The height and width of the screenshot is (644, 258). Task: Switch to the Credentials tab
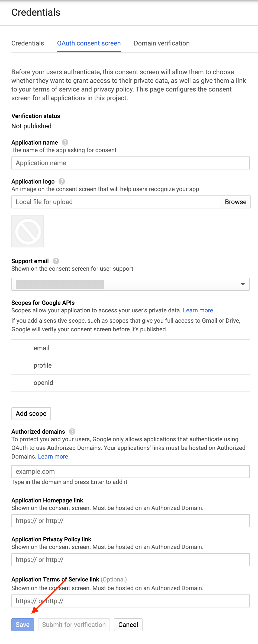click(x=28, y=43)
